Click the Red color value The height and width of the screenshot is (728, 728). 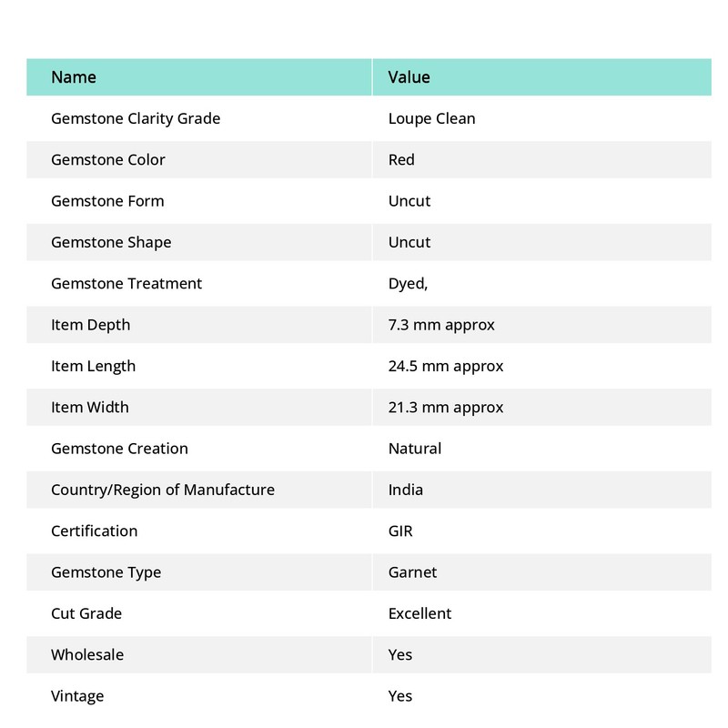click(x=401, y=160)
